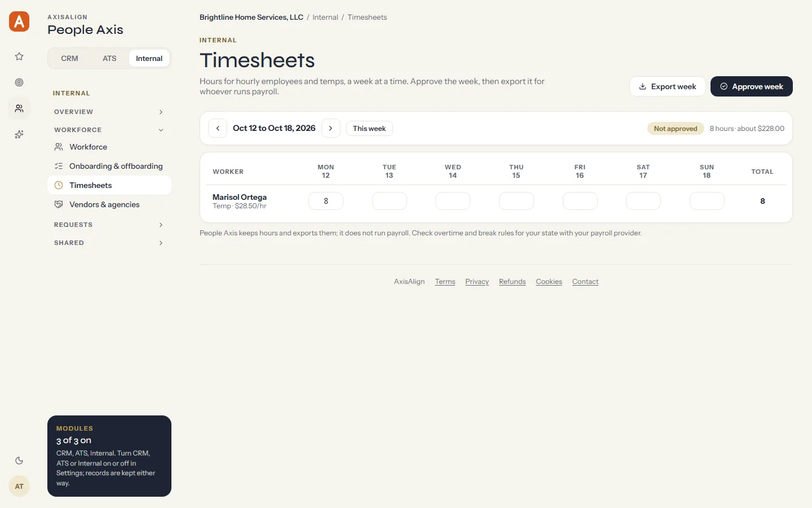Image resolution: width=812 pixels, height=508 pixels.
Task: Open the AT user avatar
Action: click(19, 487)
